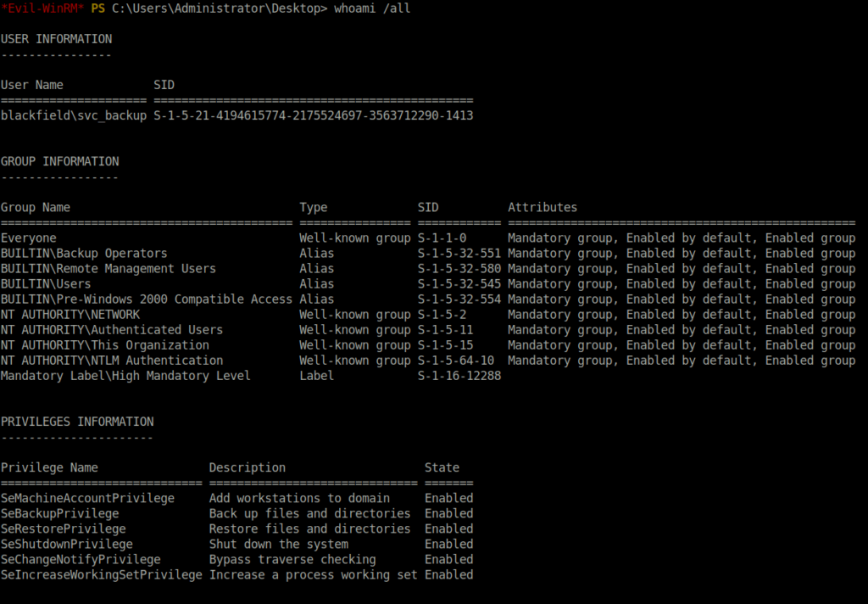Click SeChangeNotifyPrivilege name
The image size is (868, 604).
[x=81, y=560]
